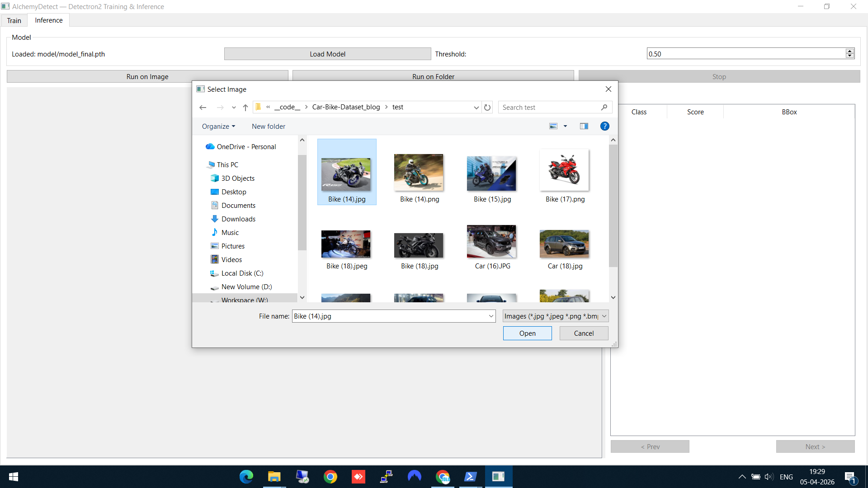The height and width of the screenshot is (488, 868).
Task: Open PowerShell from the taskbar
Action: click(471, 477)
